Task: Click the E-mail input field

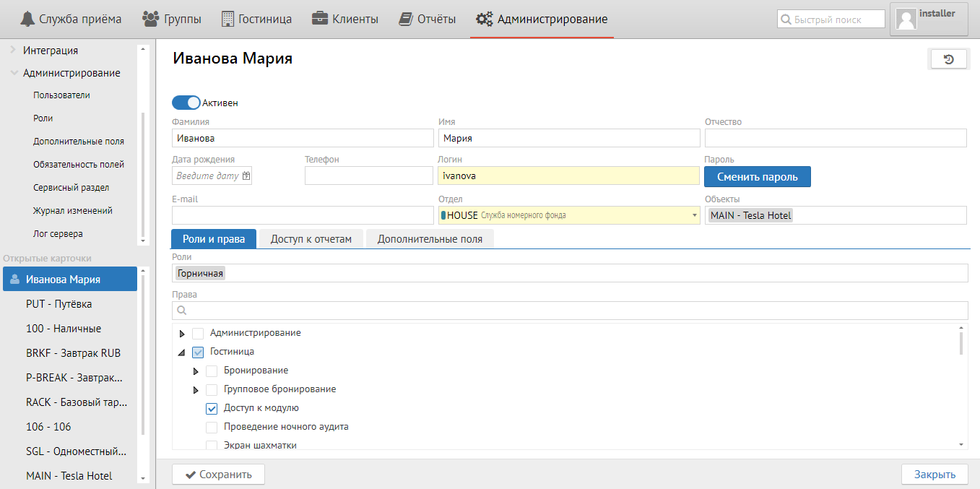Action: [x=303, y=215]
